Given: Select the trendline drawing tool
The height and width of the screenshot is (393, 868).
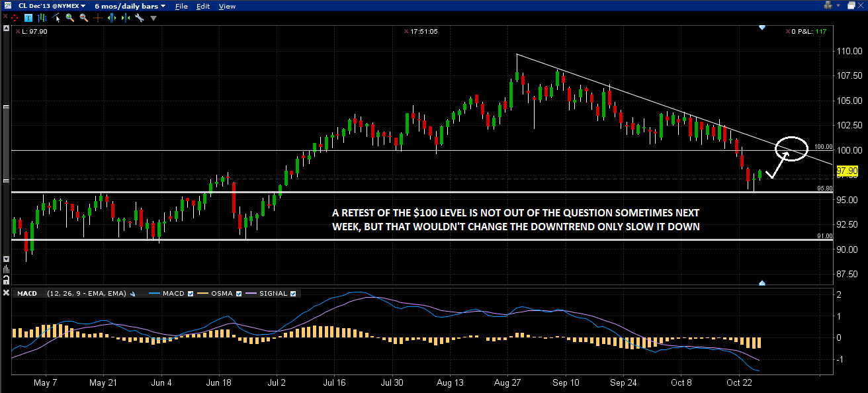Looking at the screenshot, I should pyautogui.click(x=56, y=18).
